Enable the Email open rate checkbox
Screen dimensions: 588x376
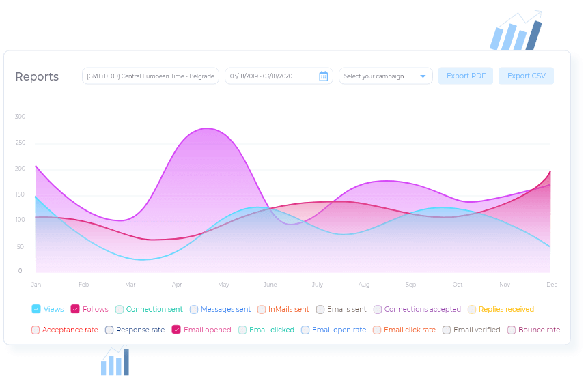(305, 330)
